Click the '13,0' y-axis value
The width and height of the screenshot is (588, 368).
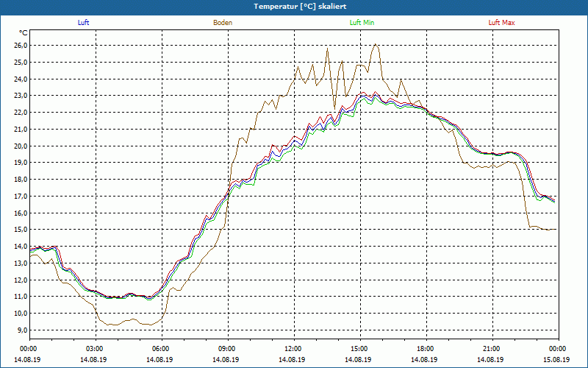pos(21,263)
